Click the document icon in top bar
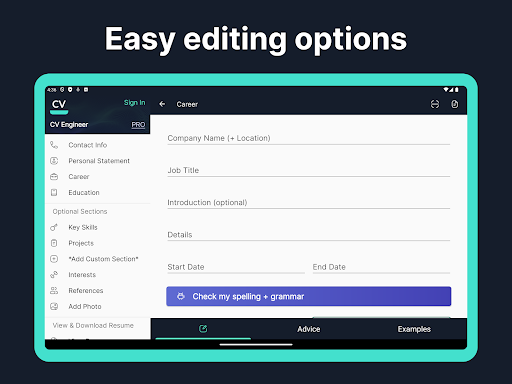Screen dimensions: 512x384 pos(455,104)
